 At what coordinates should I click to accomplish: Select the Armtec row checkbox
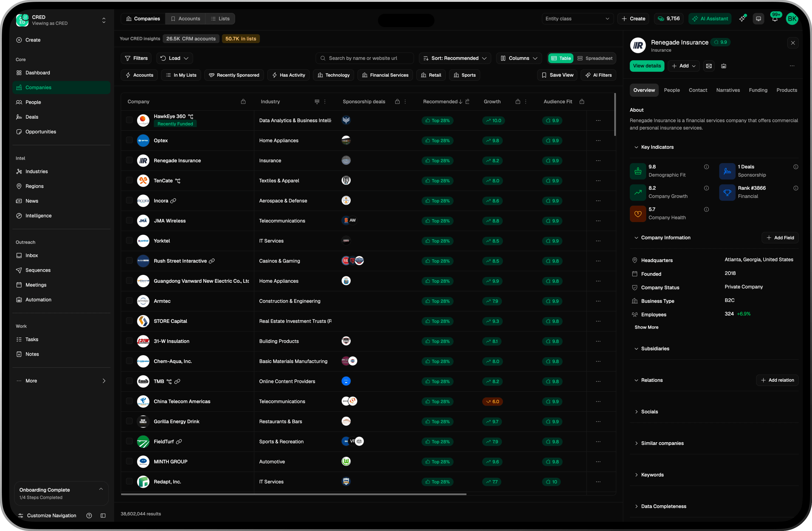(x=129, y=301)
